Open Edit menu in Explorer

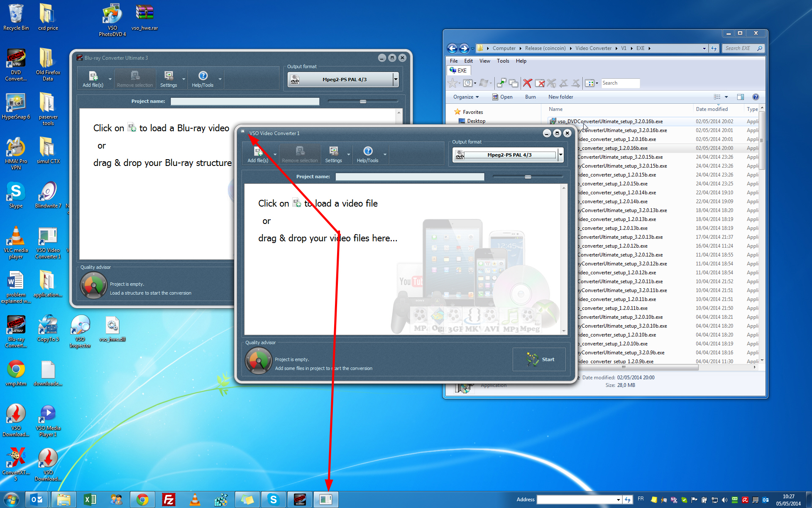468,61
